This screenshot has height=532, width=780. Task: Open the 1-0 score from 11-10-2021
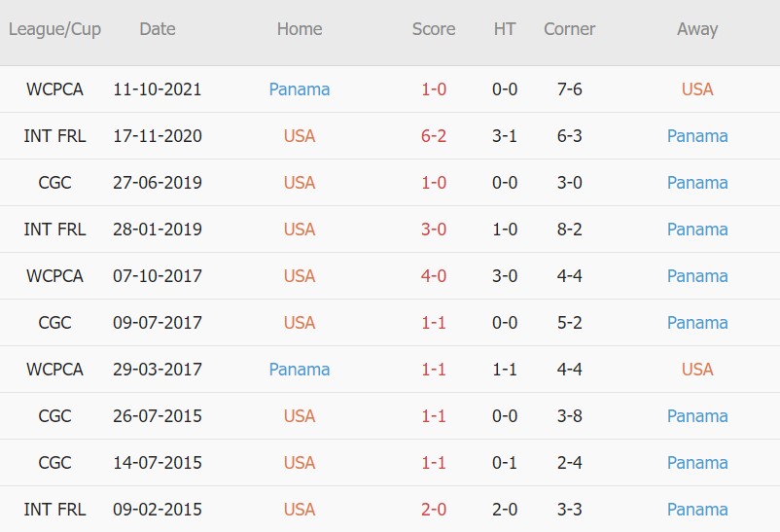point(434,89)
